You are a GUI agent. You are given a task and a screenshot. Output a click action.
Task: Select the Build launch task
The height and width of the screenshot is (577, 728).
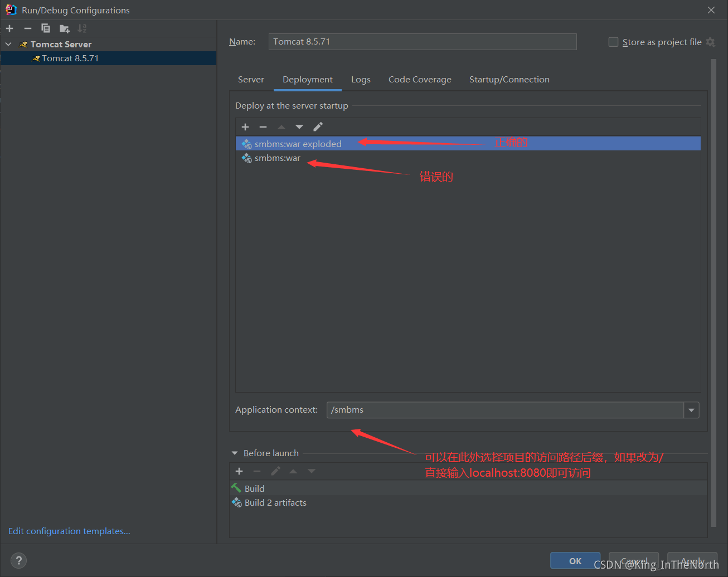pos(468,488)
